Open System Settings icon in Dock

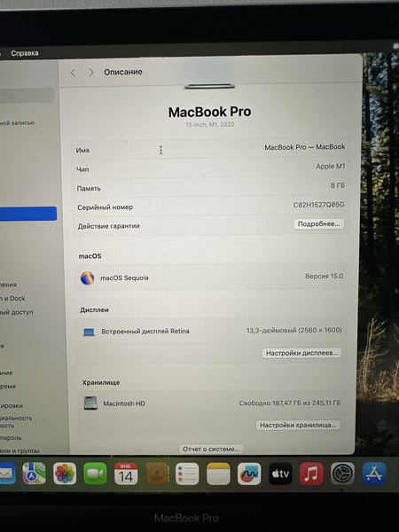[342, 473]
